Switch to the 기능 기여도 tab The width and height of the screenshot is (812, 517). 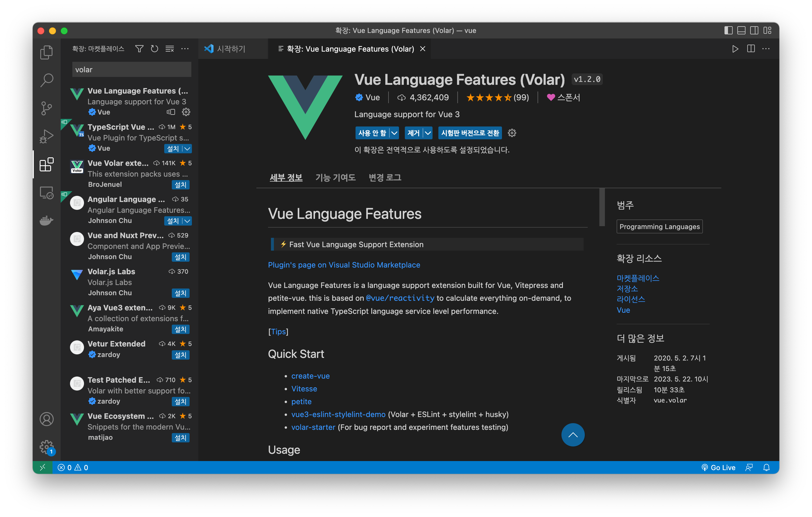[x=335, y=177]
